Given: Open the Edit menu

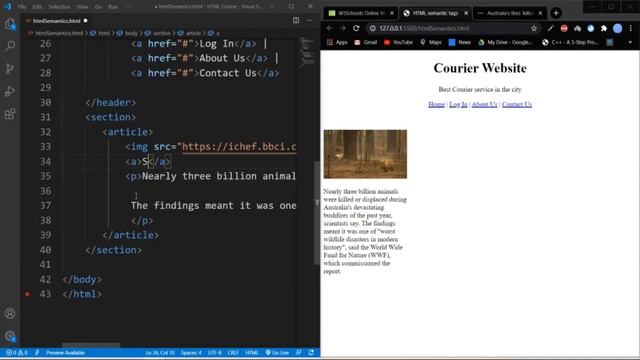Looking at the screenshot, I should click(37, 7).
